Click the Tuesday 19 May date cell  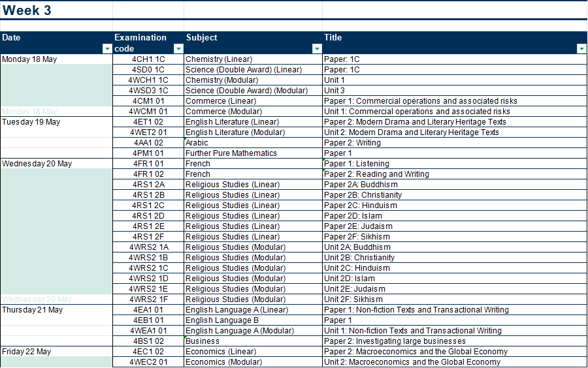pos(31,122)
